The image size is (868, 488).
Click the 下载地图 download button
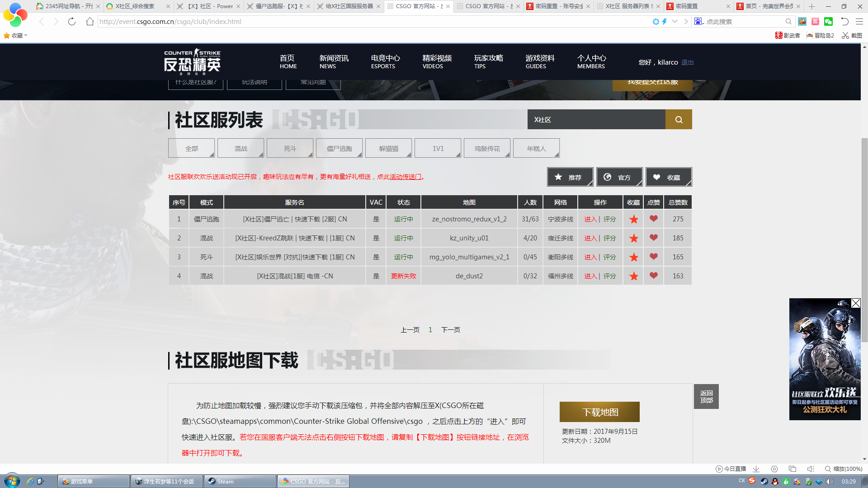click(x=599, y=412)
